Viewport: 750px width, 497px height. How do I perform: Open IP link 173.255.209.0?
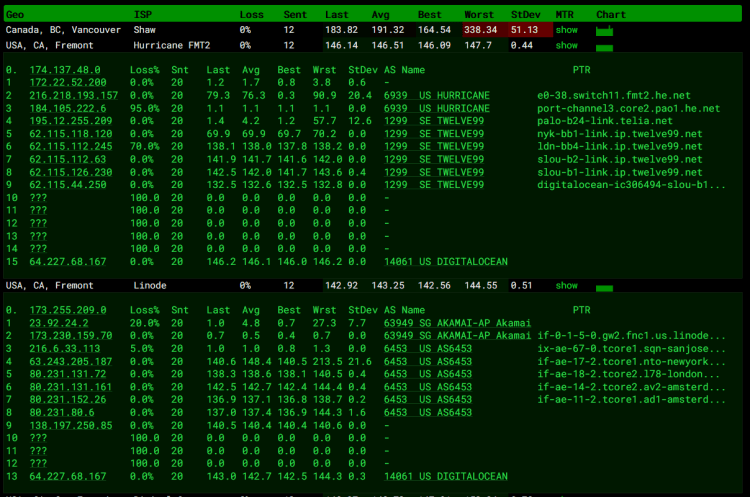coord(68,310)
